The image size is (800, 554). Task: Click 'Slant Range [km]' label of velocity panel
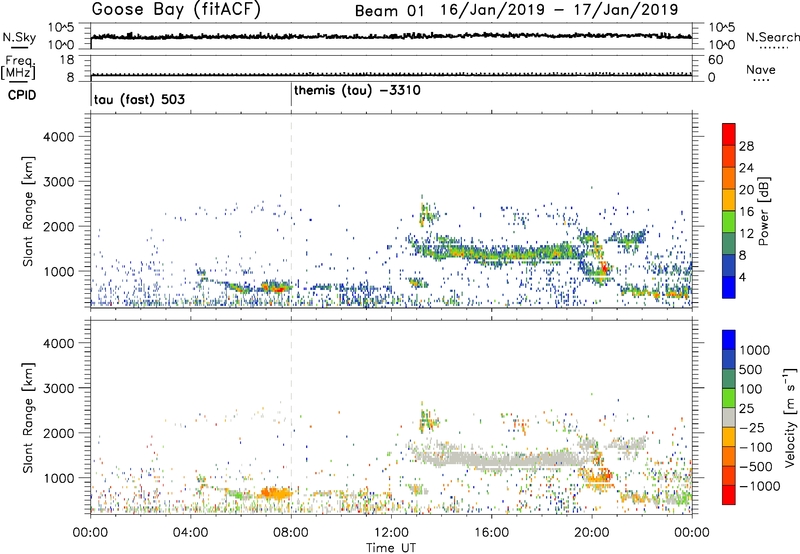[28, 418]
